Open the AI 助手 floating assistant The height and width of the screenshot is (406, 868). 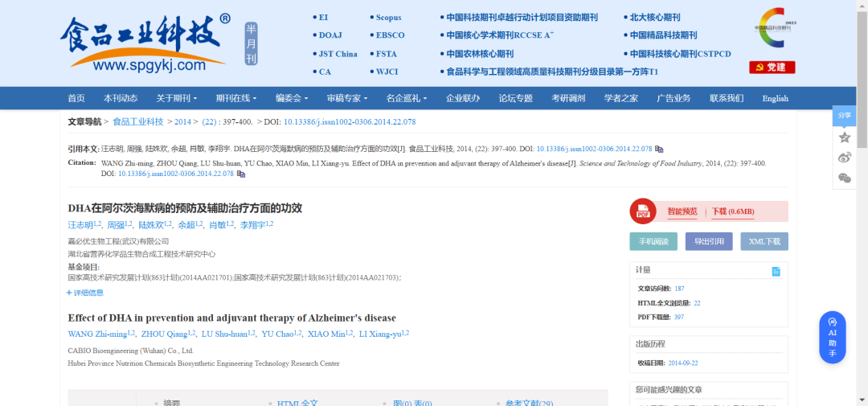coord(832,338)
